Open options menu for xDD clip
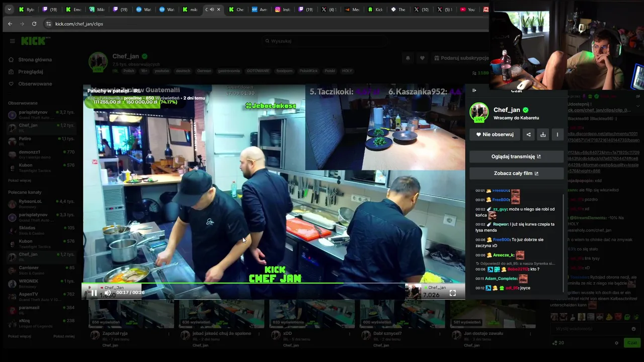 point(350,333)
